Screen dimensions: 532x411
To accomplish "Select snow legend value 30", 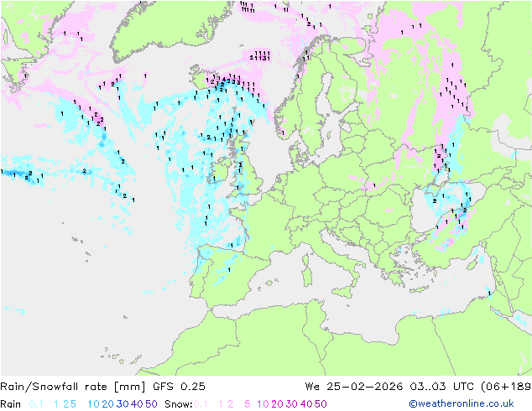I will (292, 404).
